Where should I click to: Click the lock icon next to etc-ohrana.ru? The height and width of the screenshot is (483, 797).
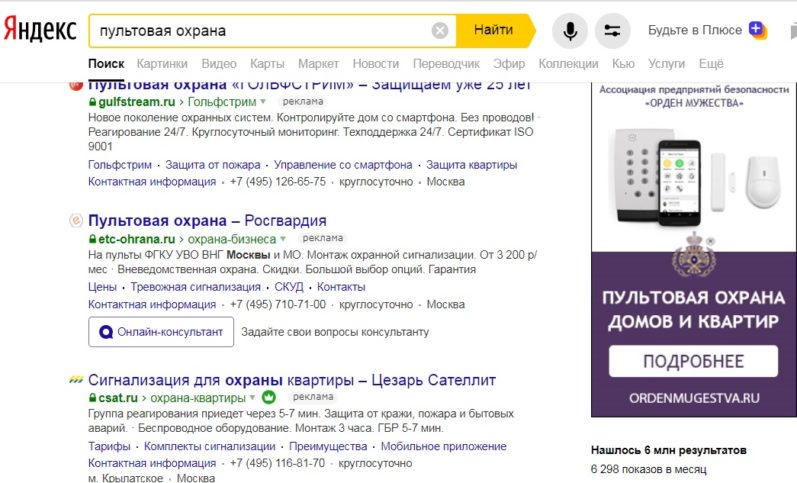coord(92,239)
